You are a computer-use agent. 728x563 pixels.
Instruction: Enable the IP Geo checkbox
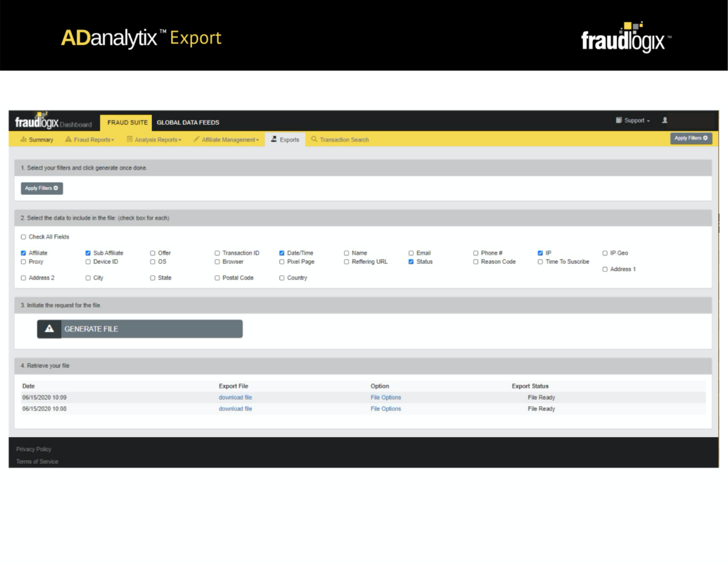(604, 253)
